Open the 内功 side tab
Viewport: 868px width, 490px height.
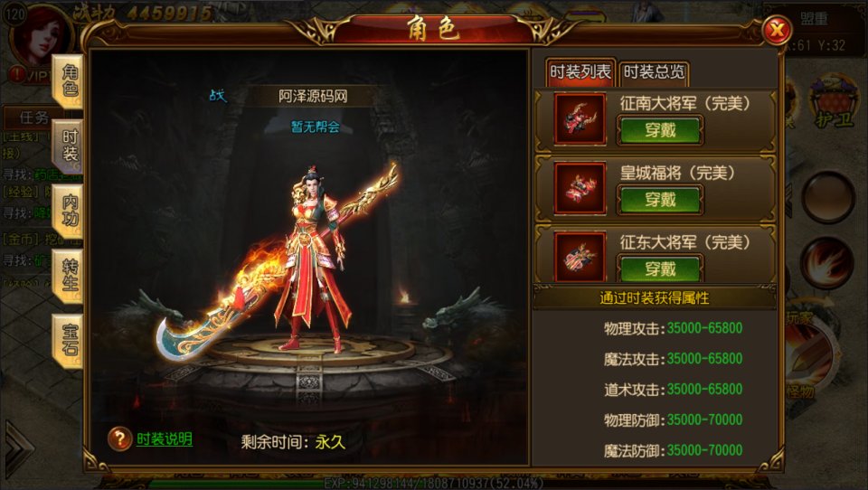coord(69,211)
